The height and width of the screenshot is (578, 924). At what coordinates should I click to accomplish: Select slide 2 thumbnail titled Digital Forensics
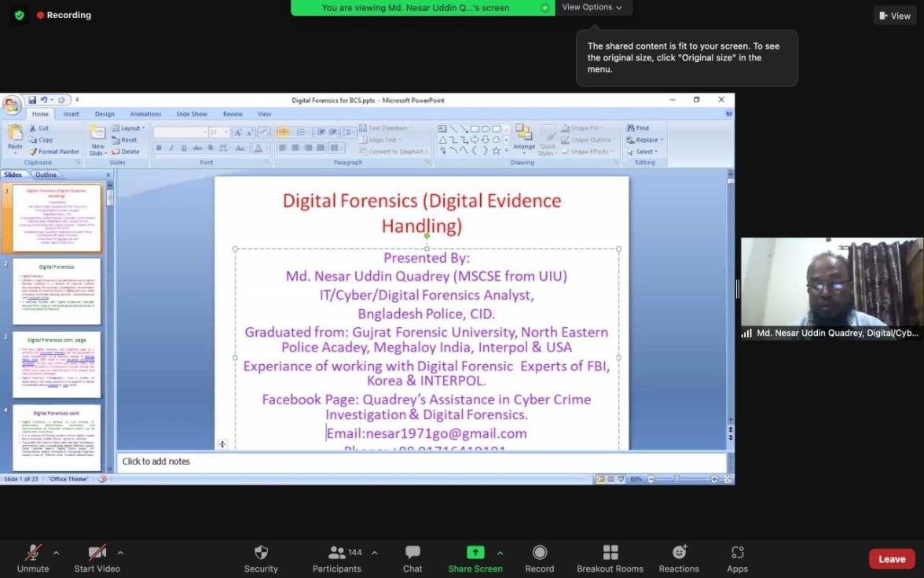[57, 291]
